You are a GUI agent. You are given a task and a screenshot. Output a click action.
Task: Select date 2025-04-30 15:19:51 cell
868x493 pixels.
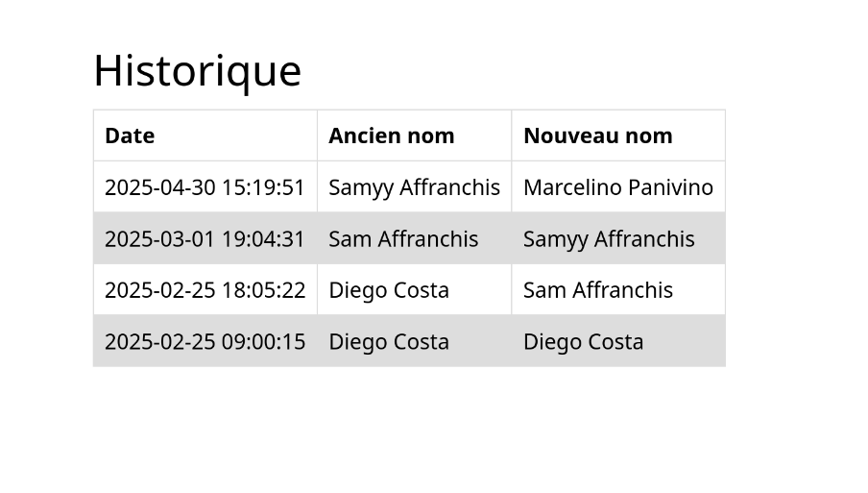click(x=205, y=187)
